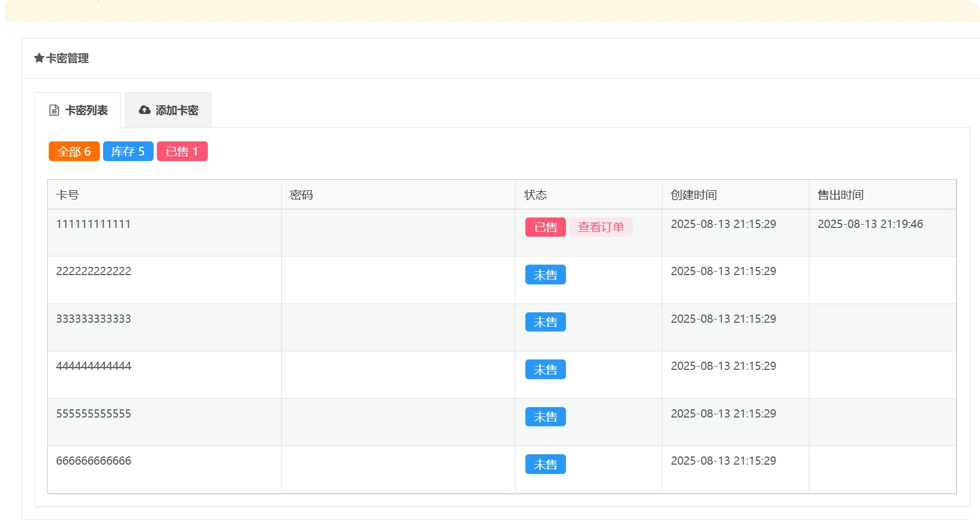Click 未售 badge for card 333333333333

(545, 322)
